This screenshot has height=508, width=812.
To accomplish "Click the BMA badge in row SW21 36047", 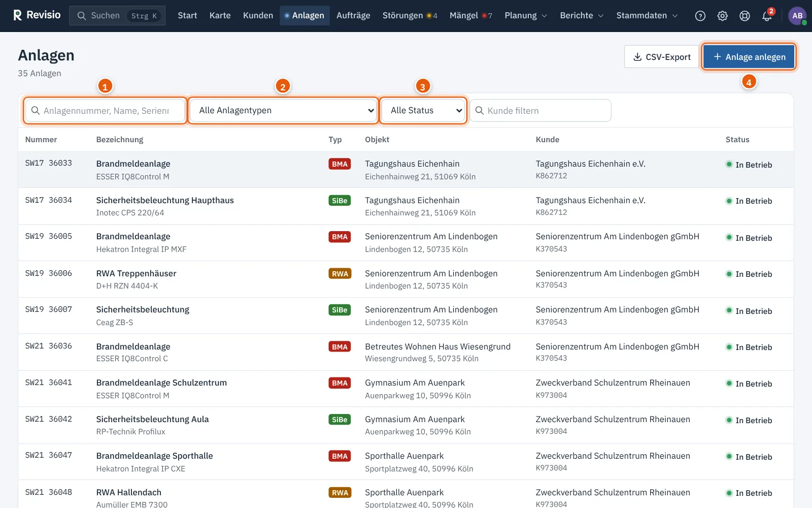I will click(x=340, y=456).
